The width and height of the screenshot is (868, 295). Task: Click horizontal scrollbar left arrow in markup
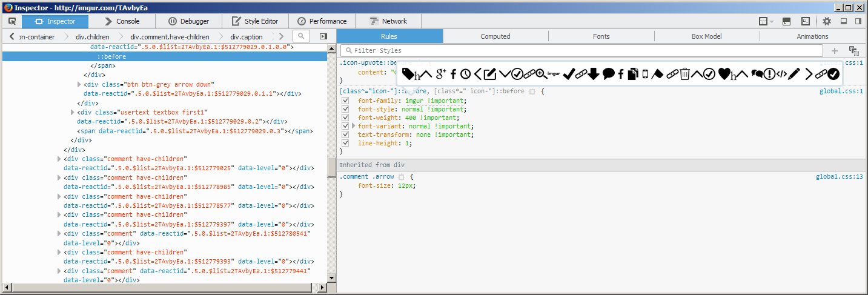click(6, 287)
